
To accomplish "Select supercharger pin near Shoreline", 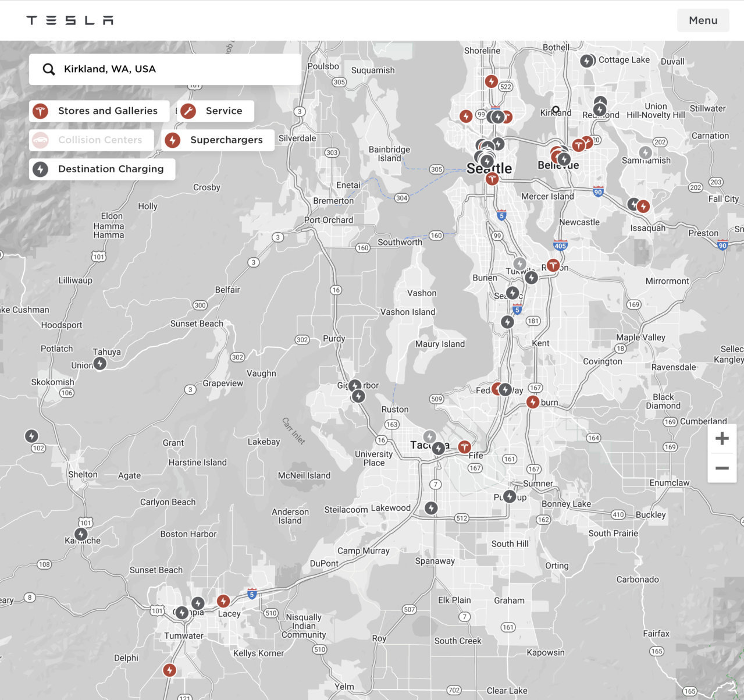I will (x=492, y=81).
